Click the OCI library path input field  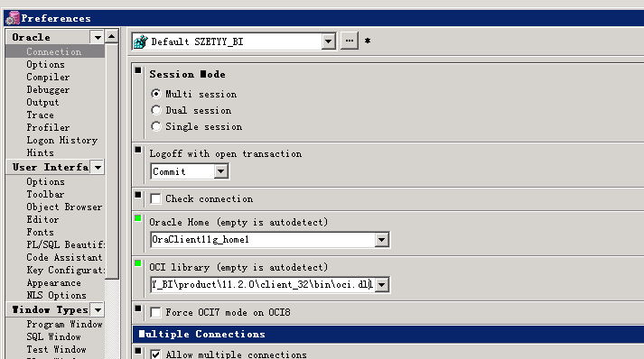pyautogui.click(x=262, y=284)
